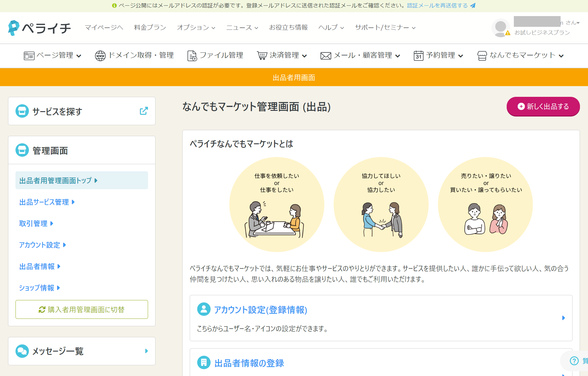588x376 pixels.
Task: Expand the 予約管理 dropdown chevron
Action: pos(461,56)
